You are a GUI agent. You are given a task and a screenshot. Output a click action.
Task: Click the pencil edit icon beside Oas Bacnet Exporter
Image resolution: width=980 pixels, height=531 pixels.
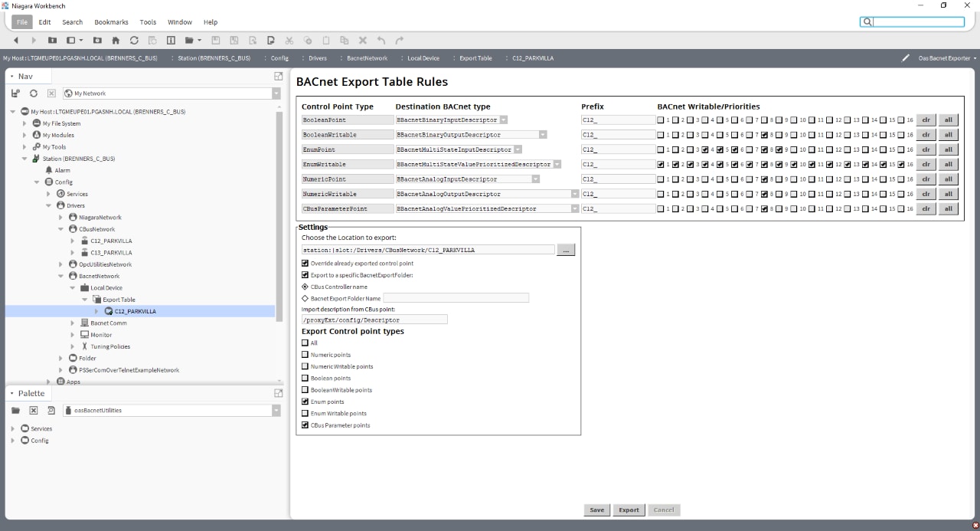pos(906,58)
